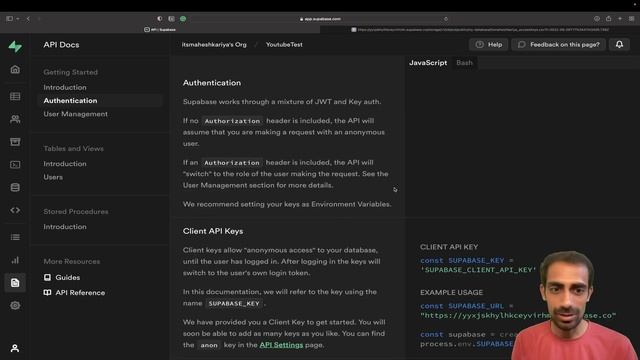Open the user account icon

pos(15,348)
